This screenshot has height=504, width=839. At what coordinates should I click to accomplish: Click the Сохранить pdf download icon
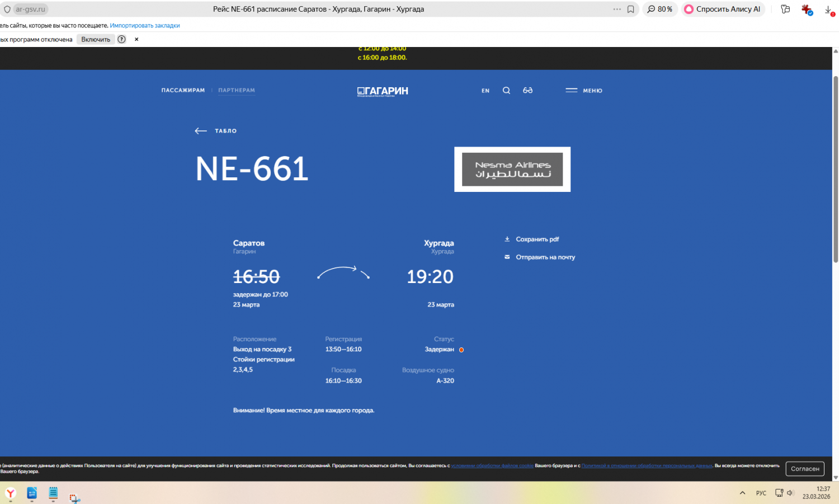507,239
